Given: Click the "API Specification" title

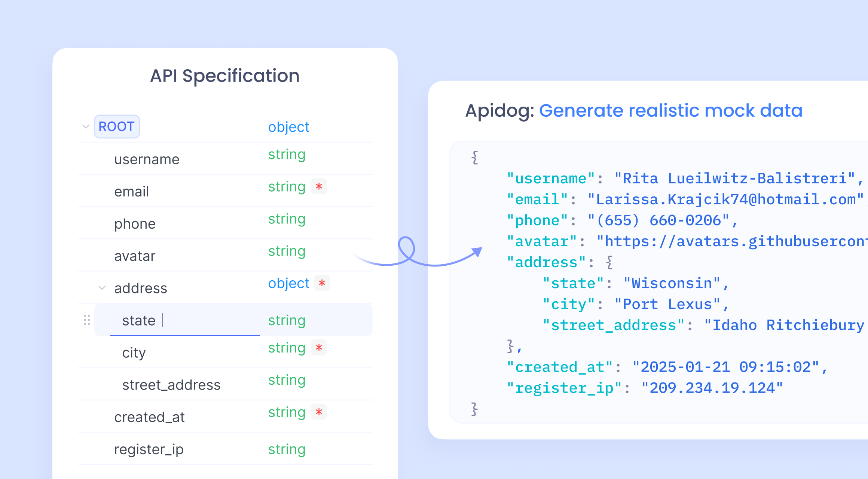Looking at the screenshot, I should (225, 76).
